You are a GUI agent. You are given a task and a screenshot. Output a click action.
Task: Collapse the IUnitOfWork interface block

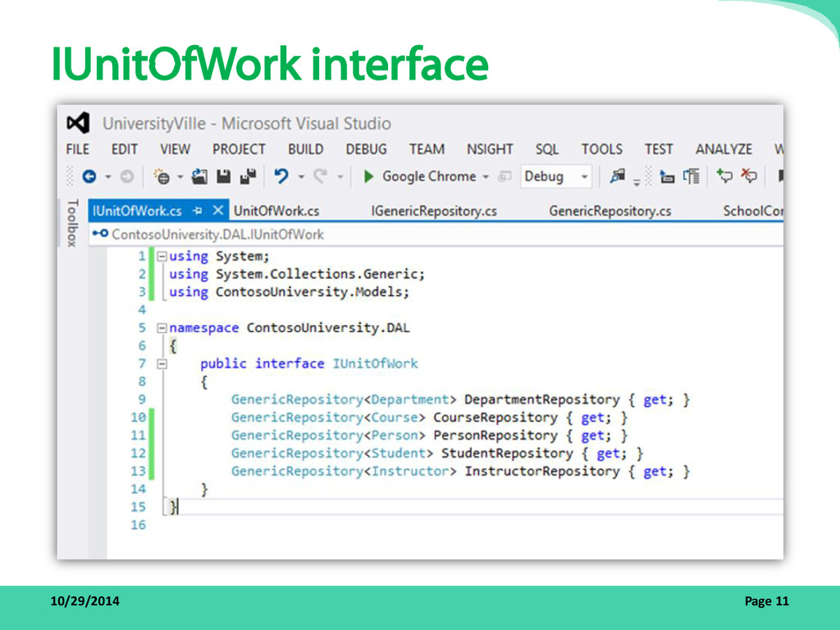coord(162,363)
